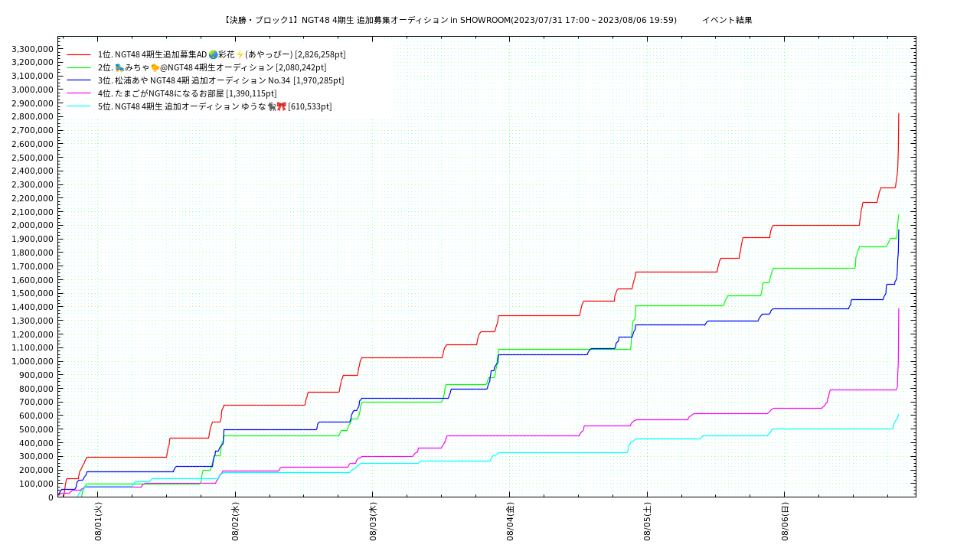This screenshot has height=551, width=980.
Task: Click the 08/04(金) date label on the x-axis
Action: [x=510, y=522]
